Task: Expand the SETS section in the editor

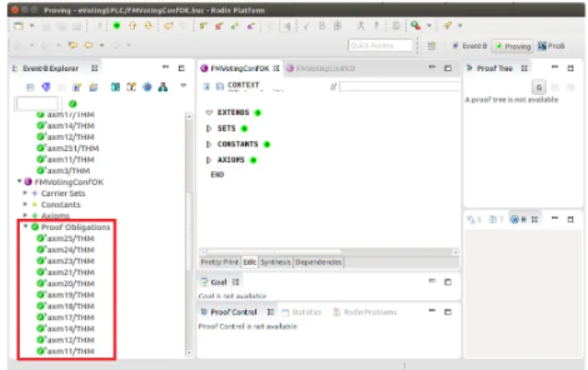Action: pos(209,128)
